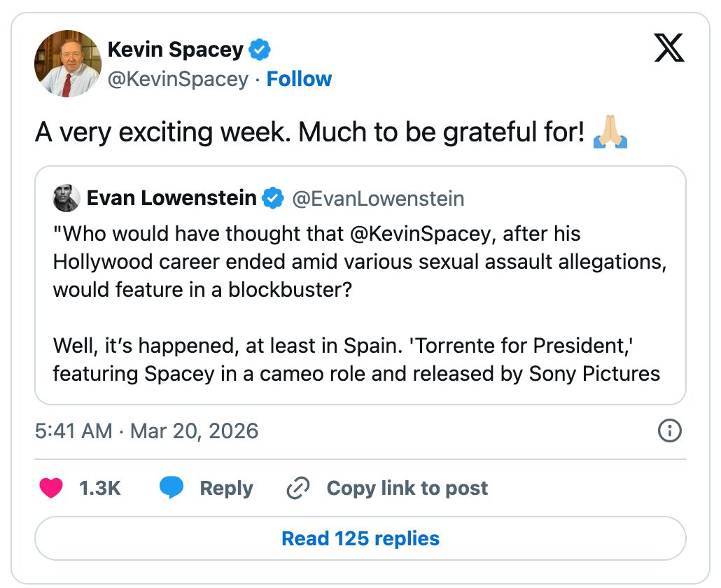This screenshot has width=721, height=588.
Task: Click the Reply text label
Action: pyautogui.click(x=226, y=488)
